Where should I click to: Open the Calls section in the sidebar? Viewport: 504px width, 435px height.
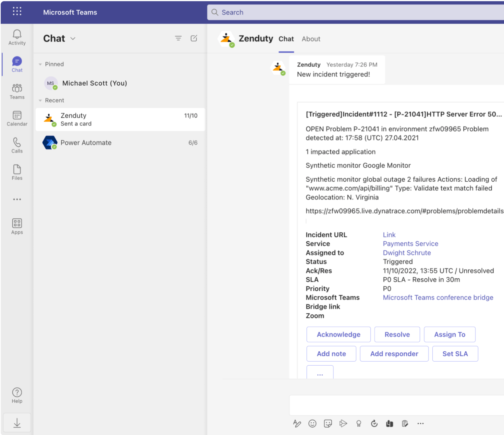[x=17, y=145]
